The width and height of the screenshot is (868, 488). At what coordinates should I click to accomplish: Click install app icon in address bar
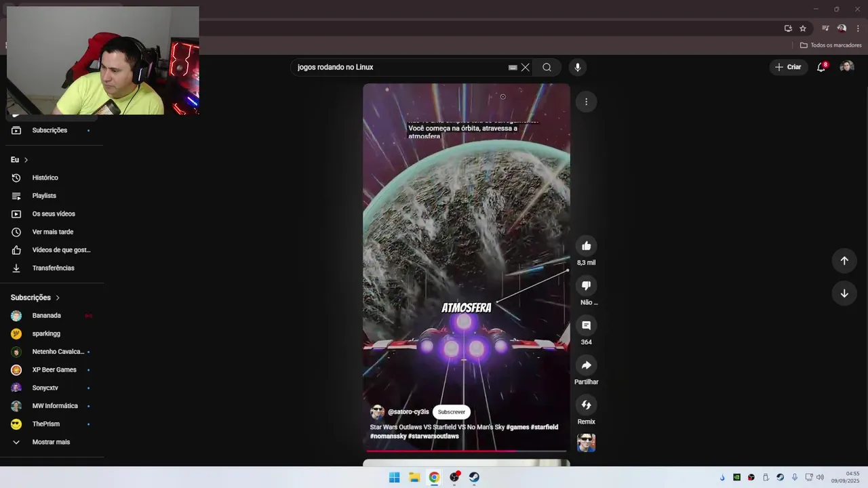point(788,28)
